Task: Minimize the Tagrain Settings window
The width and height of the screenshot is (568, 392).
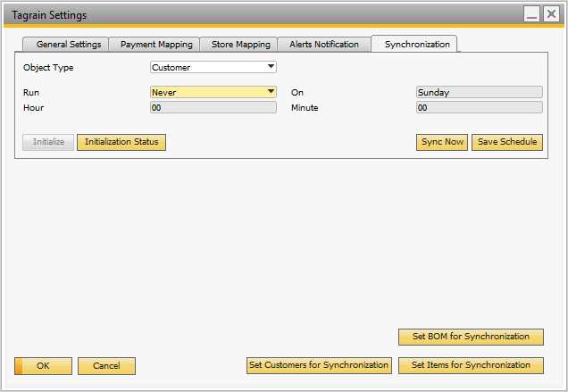Action: tap(530, 14)
